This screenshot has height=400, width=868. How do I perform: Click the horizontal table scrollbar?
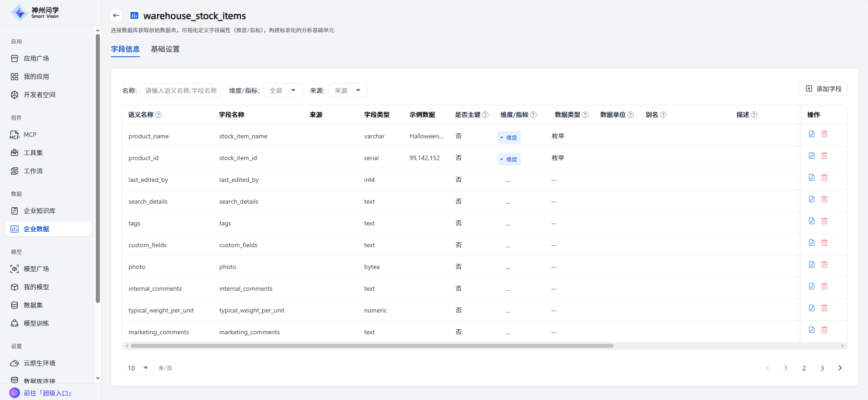click(x=372, y=346)
